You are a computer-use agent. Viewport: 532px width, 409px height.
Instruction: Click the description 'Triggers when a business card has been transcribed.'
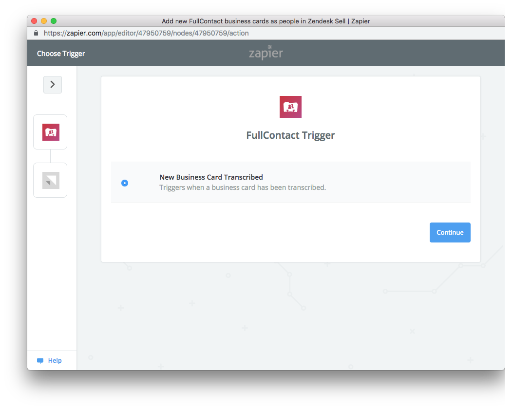click(x=243, y=187)
